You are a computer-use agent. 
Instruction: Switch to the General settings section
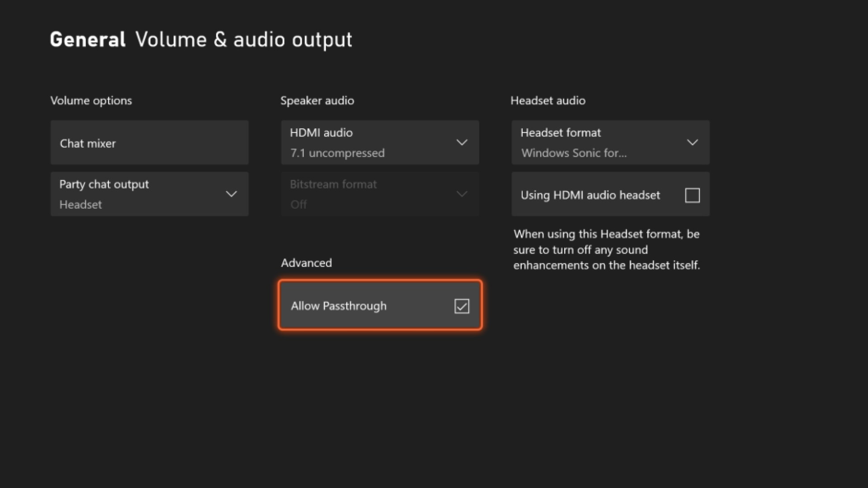(x=87, y=39)
